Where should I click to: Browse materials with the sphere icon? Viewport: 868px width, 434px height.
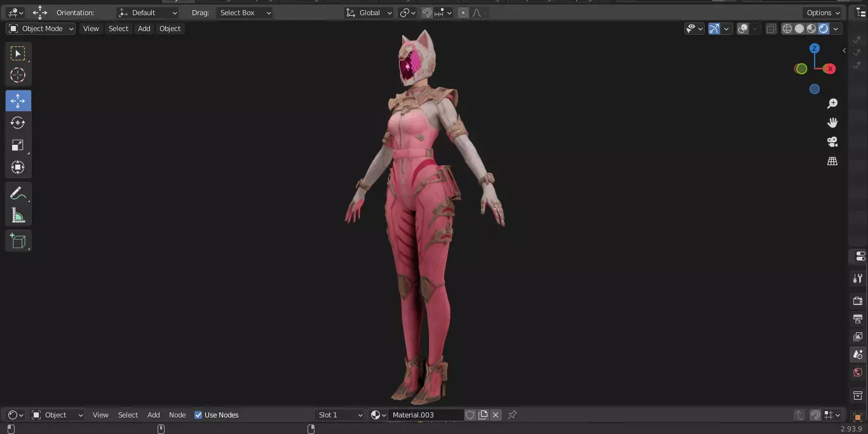pos(378,415)
